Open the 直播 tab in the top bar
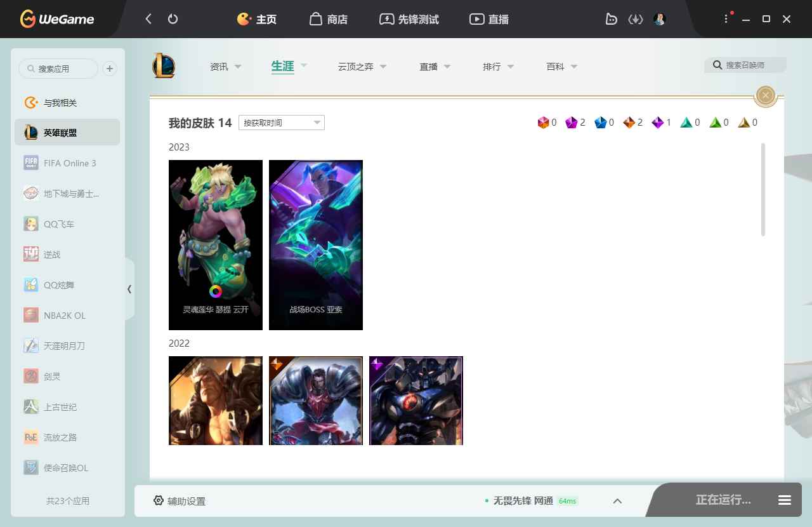Image resolution: width=812 pixels, height=527 pixels. pos(489,19)
